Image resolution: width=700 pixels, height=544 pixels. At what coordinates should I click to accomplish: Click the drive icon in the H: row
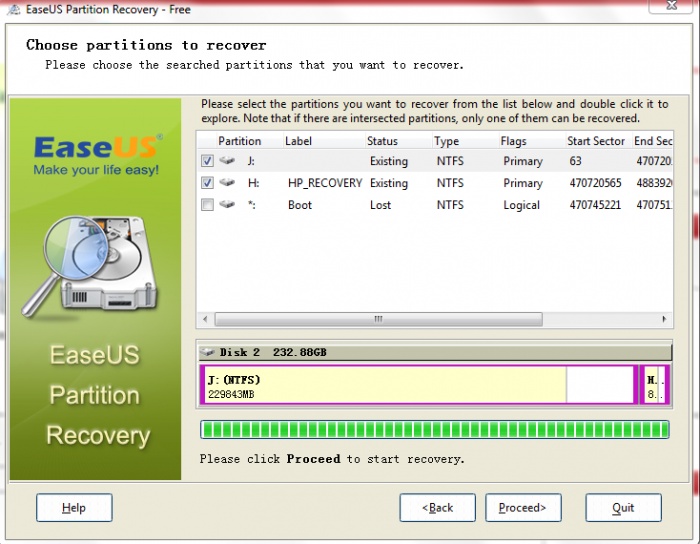(x=227, y=182)
